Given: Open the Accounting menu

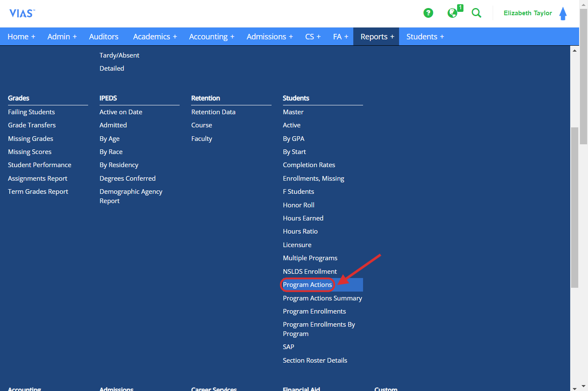Looking at the screenshot, I should point(212,36).
